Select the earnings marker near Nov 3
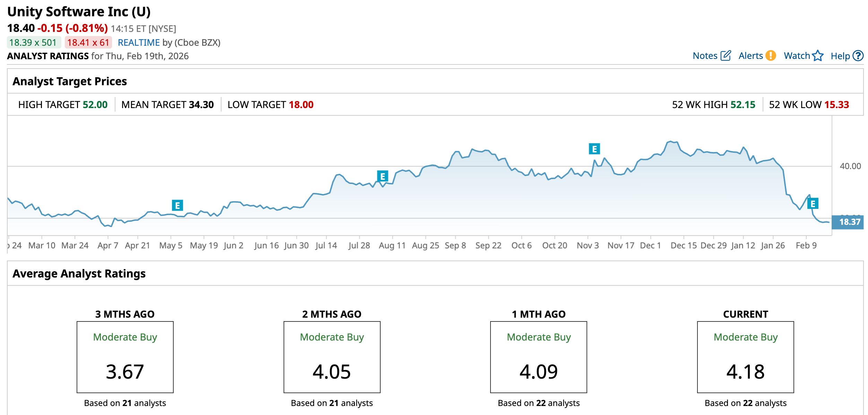The width and height of the screenshot is (868, 415). click(594, 149)
